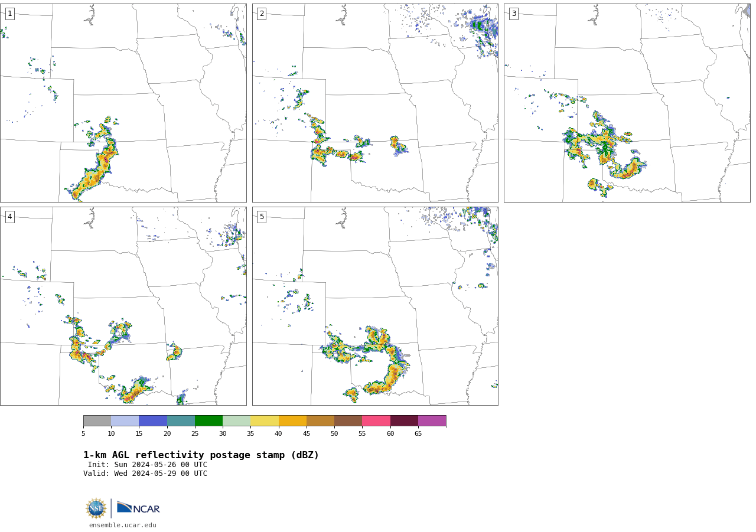Click the yellow 35-40 dBZ swatch
The width and height of the screenshot is (756, 532).
265,421
